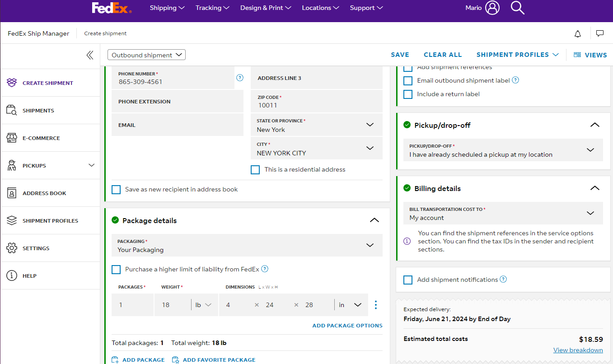The width and height of the screenshot is (613, 364).
Task: Open the notifications bell
Action: (x=578, y=33)
